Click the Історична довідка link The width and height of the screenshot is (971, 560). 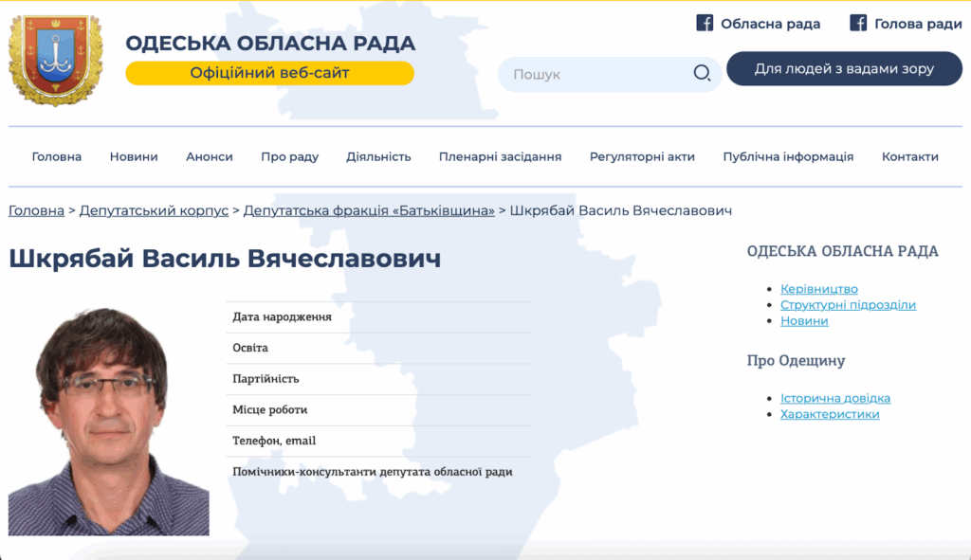click(835, 399)
